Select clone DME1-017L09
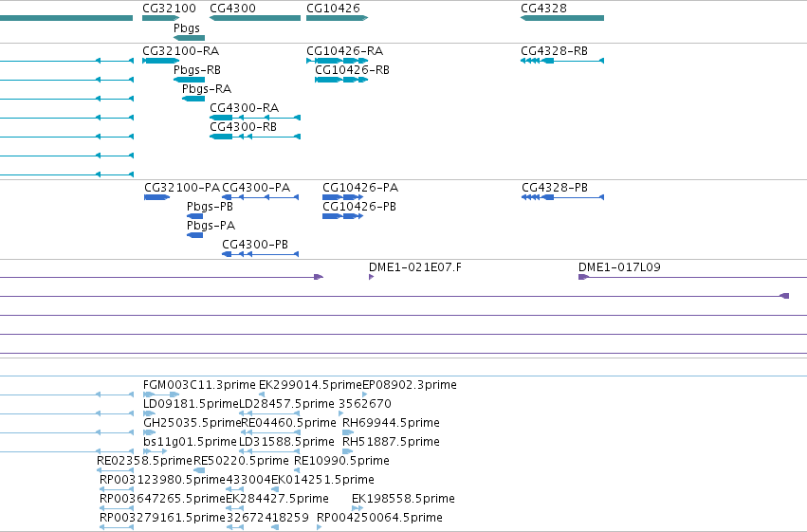807x532 pixels. 692,277
